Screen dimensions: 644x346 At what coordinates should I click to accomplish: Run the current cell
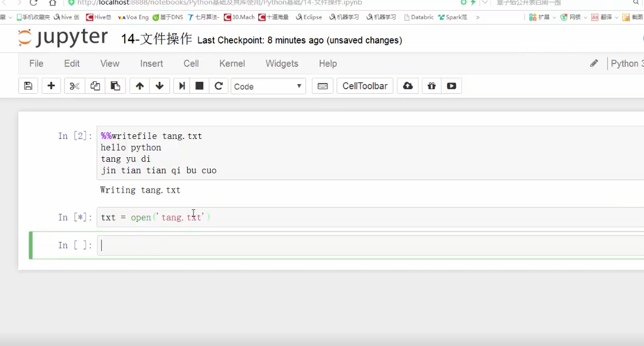coord(182,86)
